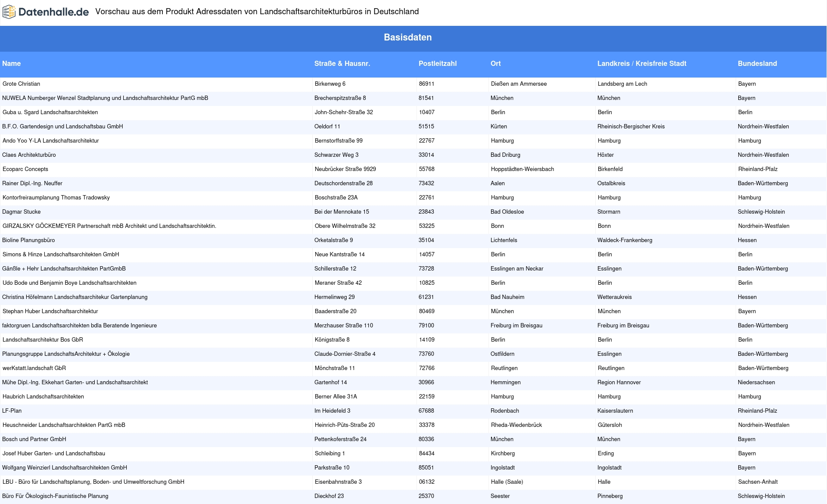Select Simons & Hinze Landschaftsarchitekten GmbH
827x504 pixels.
click(61, 255)
